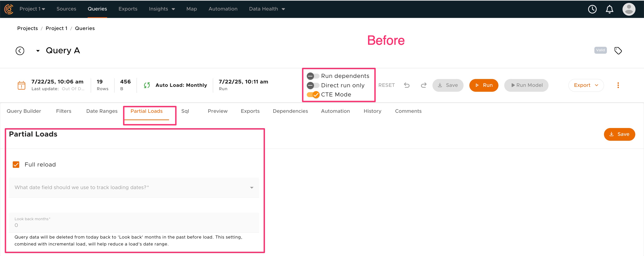Open Automation in the top navigation
The image size is (644, 256).
point(223,9)
